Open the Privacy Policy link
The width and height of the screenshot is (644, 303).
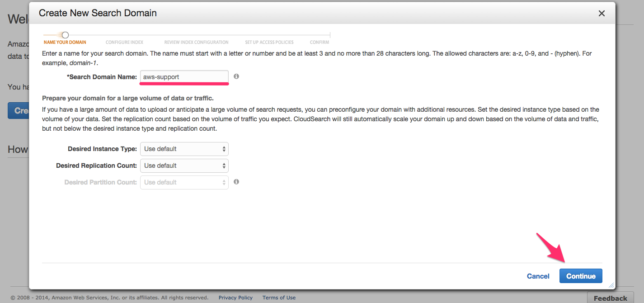[x=235, y=298]
